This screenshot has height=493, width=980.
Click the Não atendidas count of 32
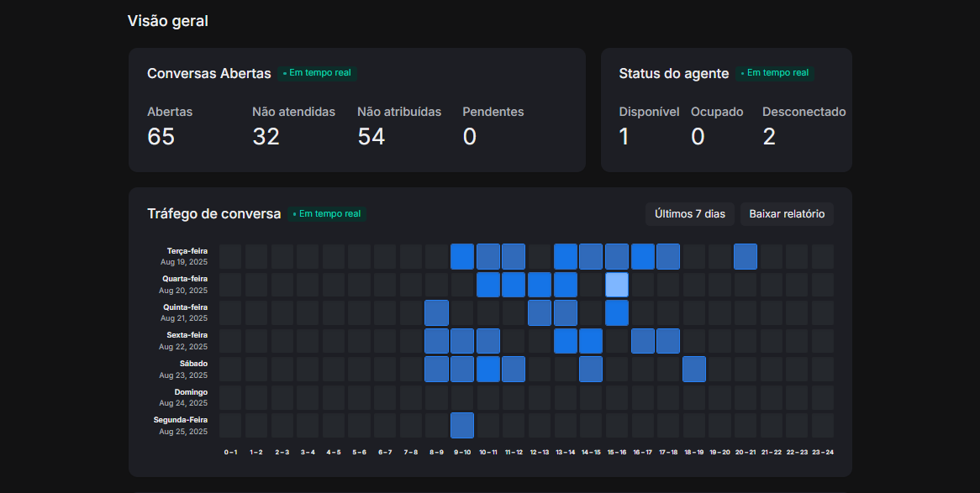[x=266, y=137]
